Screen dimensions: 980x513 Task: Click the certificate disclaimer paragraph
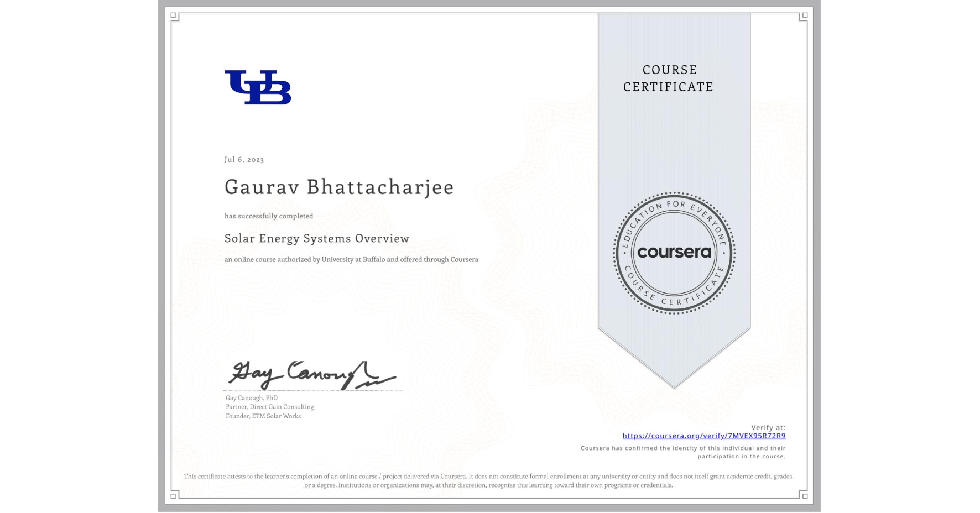pyautogui.click(x=489, y=480)
